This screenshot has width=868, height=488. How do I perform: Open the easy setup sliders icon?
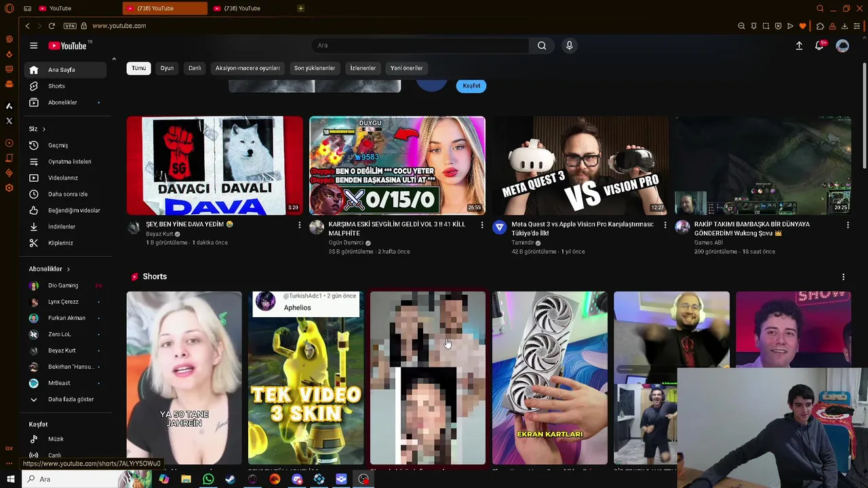(857, 26)
